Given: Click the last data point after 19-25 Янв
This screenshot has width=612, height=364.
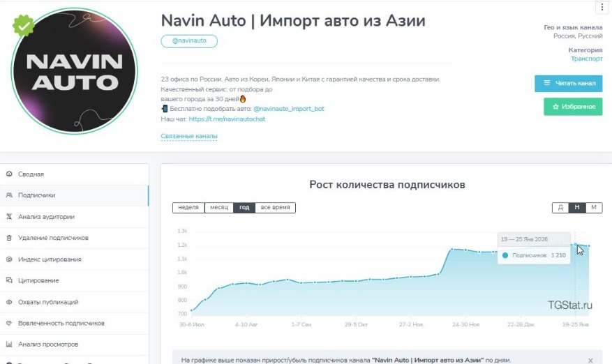Looking at the screenshot, I should coord(589,246).
